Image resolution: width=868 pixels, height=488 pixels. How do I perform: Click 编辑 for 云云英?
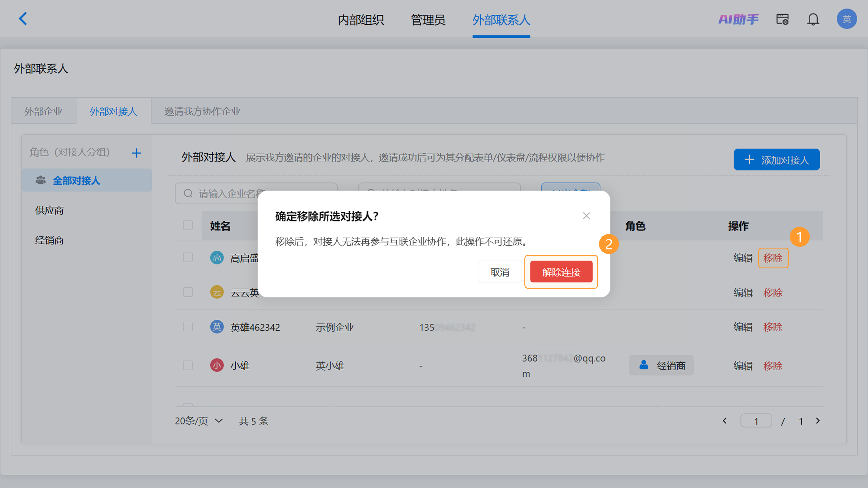pos(743,292)
